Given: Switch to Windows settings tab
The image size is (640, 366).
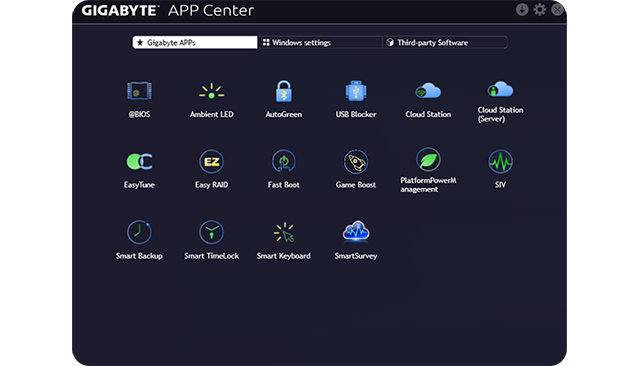Looking at the screenshot, I should pyautogui.click(x=320, y=42).
